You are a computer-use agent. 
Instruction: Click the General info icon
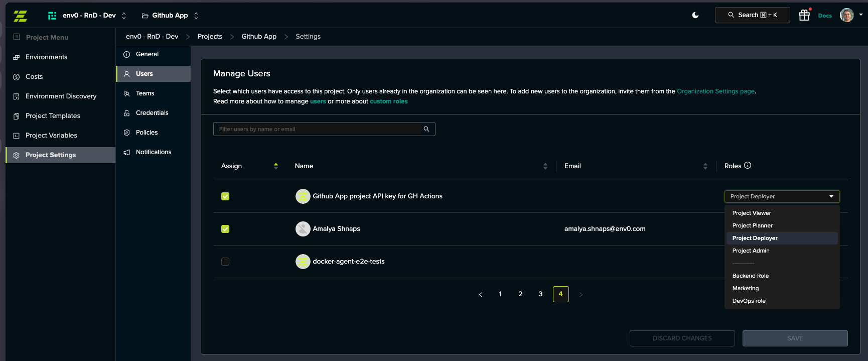[x=127, y=54]
